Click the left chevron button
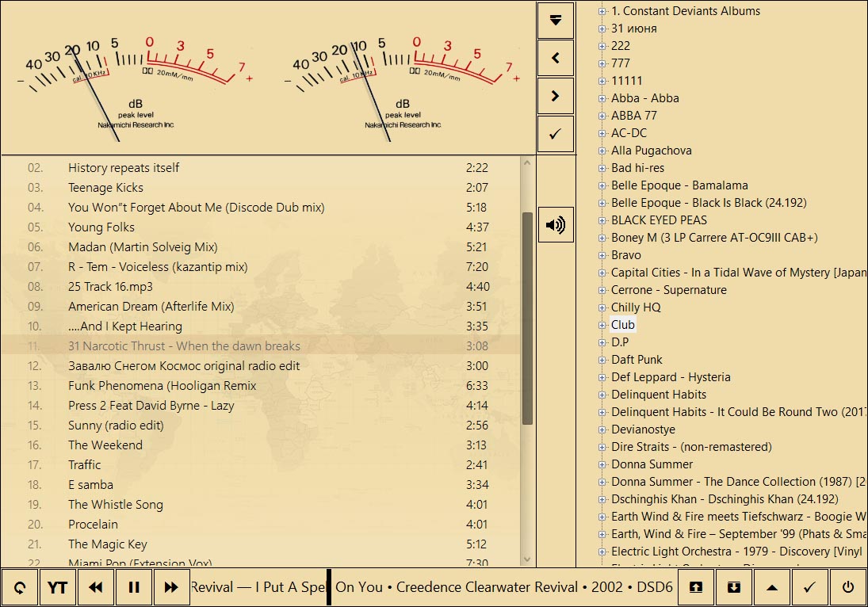 tap(555, 58)
